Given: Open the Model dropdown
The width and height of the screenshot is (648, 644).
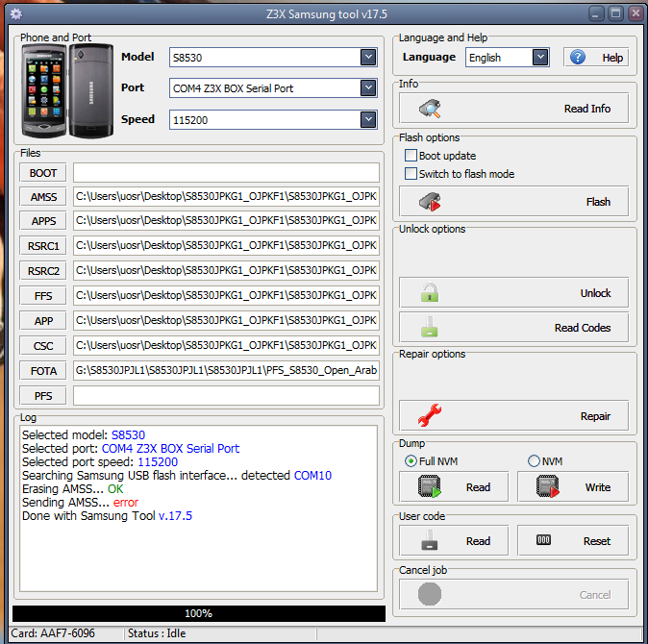Looking at the screenshot, I should [x=368, y=57].
